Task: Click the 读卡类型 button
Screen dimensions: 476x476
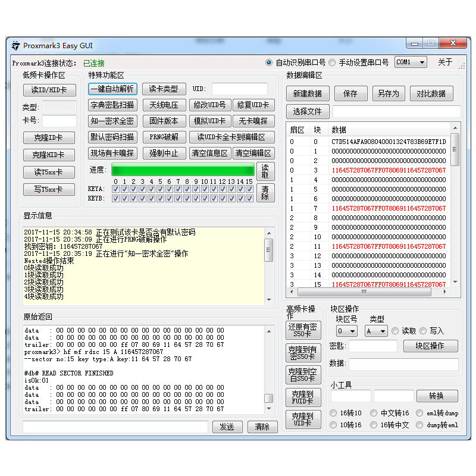Action: (164, 89)
